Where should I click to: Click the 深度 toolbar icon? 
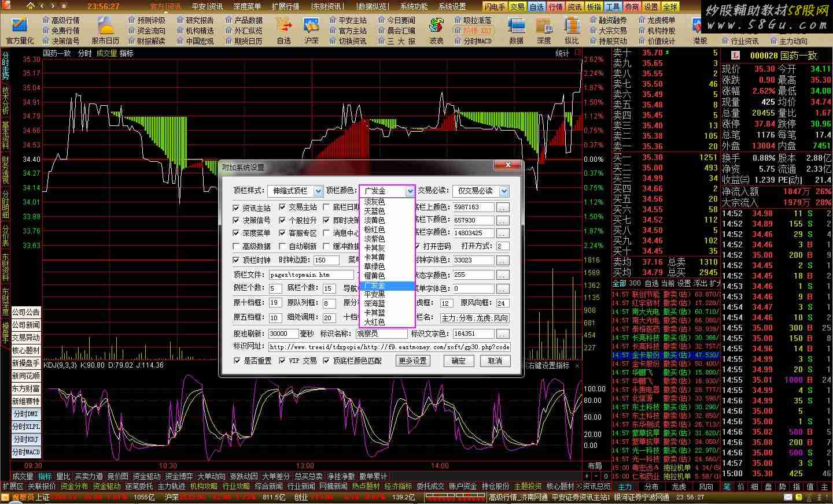tap(544, 30)
